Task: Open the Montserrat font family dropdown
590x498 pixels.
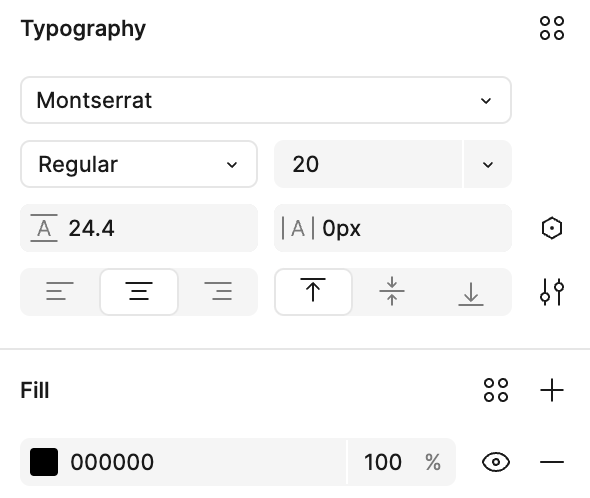Action: 266,100
